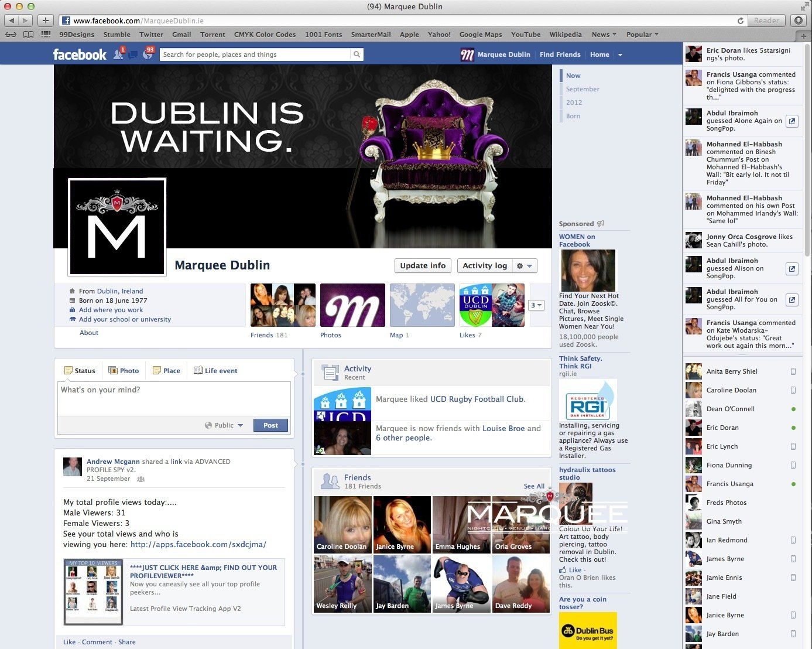Open the SongPop link icon beside All for You
812x649 pixels.
pos(792,299)
